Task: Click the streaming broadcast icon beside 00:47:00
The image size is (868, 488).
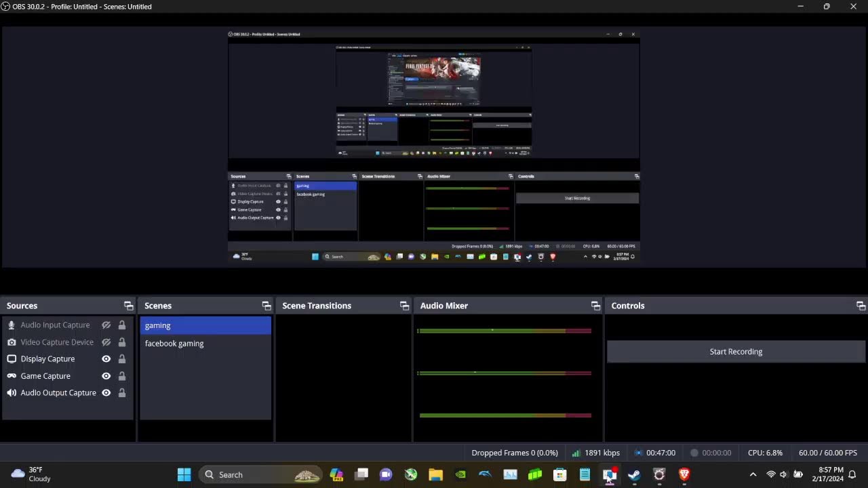Action: click(x=638, y=453)
